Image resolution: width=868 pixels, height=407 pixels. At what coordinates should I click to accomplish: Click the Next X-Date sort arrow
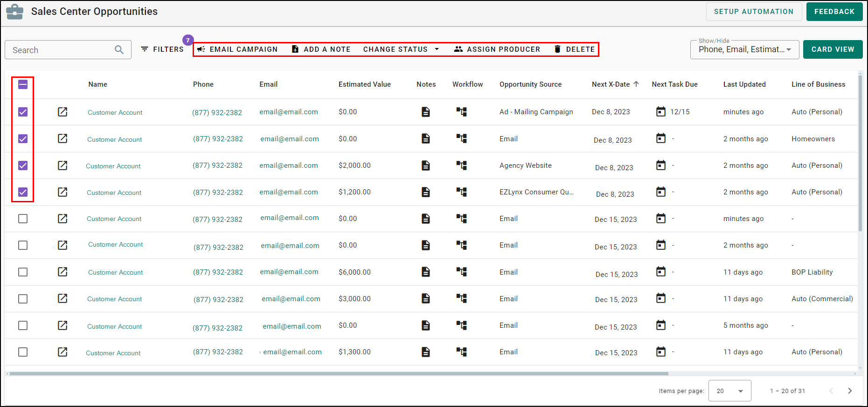(x=636, y=84)
